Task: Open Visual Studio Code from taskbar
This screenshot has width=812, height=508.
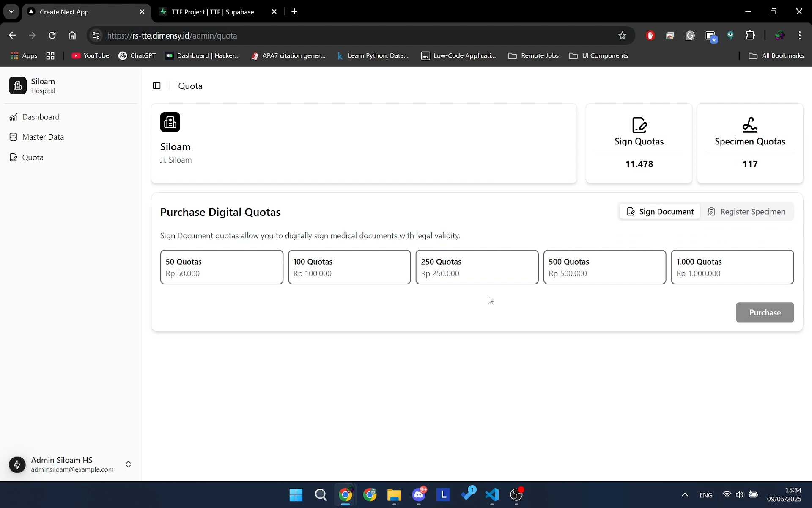Action: (492, 495)
